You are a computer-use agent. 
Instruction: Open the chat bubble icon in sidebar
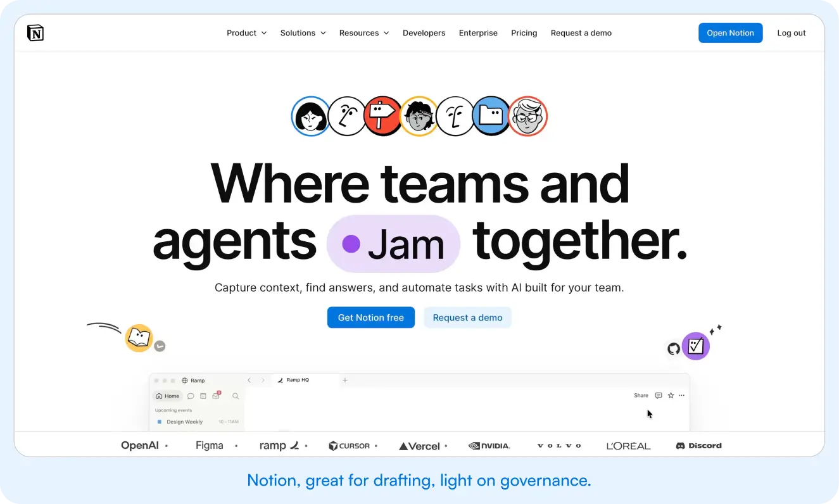point(191,396)
